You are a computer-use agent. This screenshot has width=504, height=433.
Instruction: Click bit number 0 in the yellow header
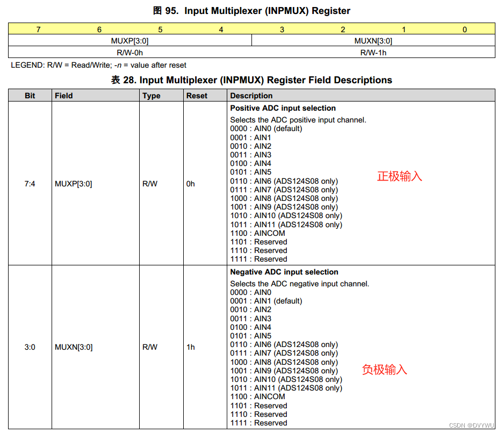click(x=464, y=30)
